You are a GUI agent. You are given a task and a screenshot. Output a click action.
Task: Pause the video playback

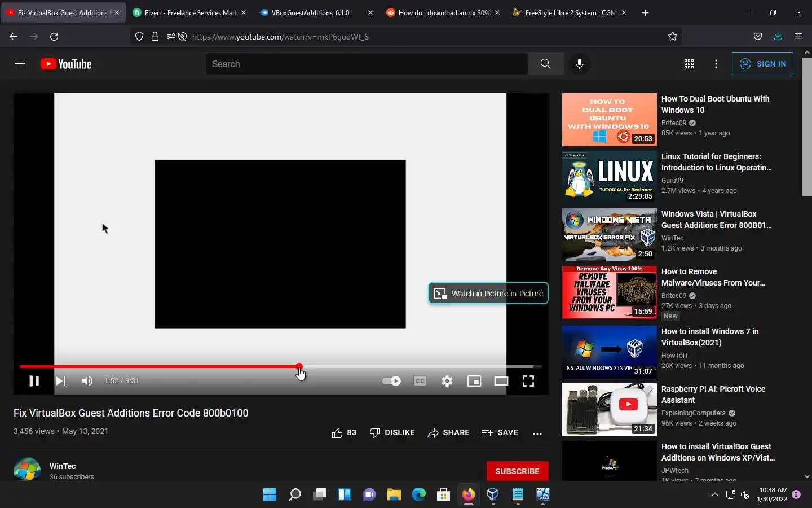pyautogui.click(x=34, y=381)
